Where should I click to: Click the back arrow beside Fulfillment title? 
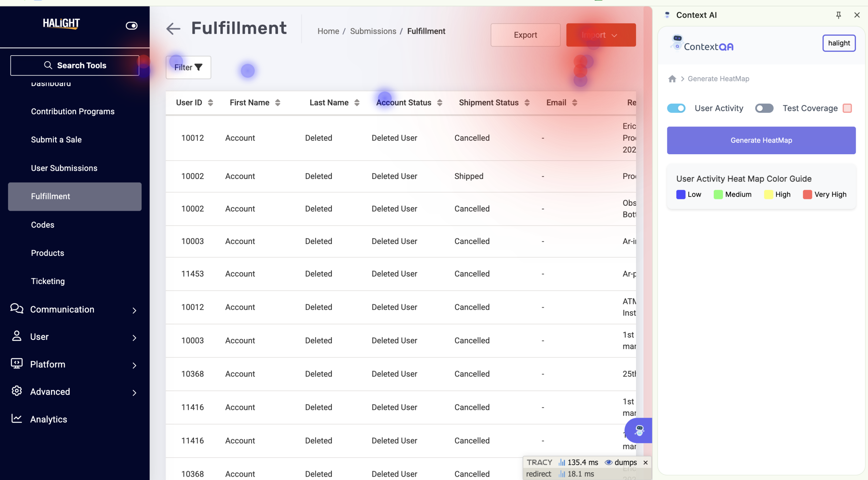(173, 28)
